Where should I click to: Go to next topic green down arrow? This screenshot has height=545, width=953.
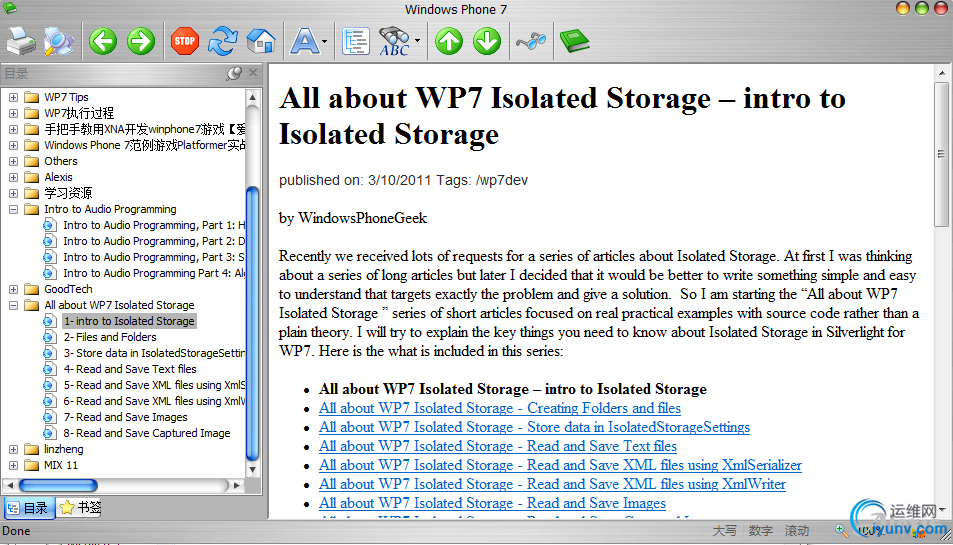(487, 41)
